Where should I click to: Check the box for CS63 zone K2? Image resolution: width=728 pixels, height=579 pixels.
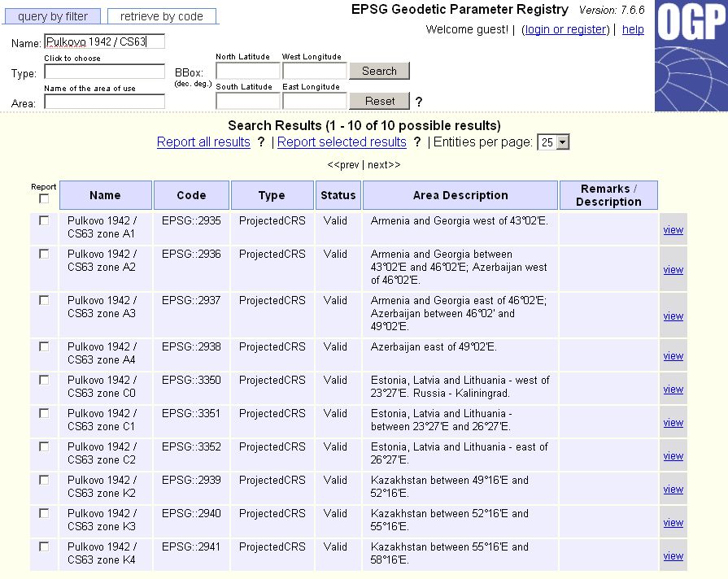44,480
